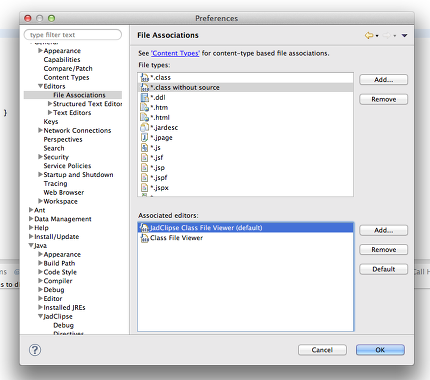Screen dimensions: 430x380
Task: Click the *.jspf file icon
Action: (144, 178)
